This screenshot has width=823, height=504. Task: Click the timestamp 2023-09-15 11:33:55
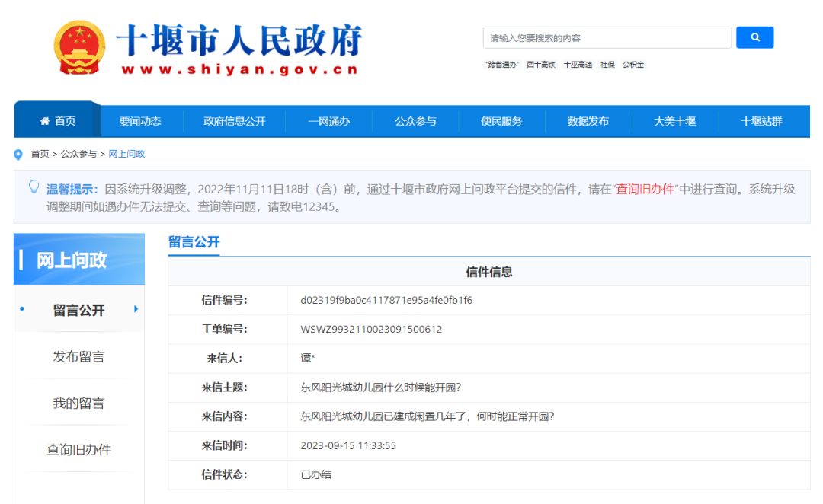(x=348, y=445)
